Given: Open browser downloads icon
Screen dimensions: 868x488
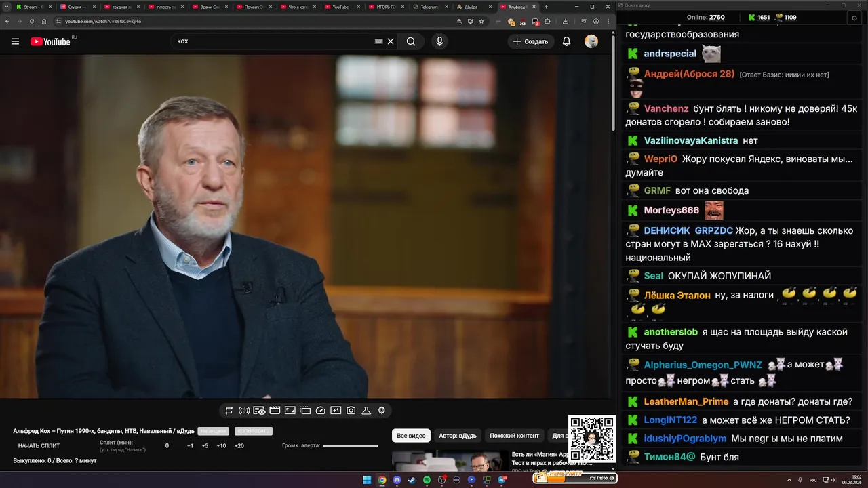Looking at the screenshot, I should click(x=566, y=21).
